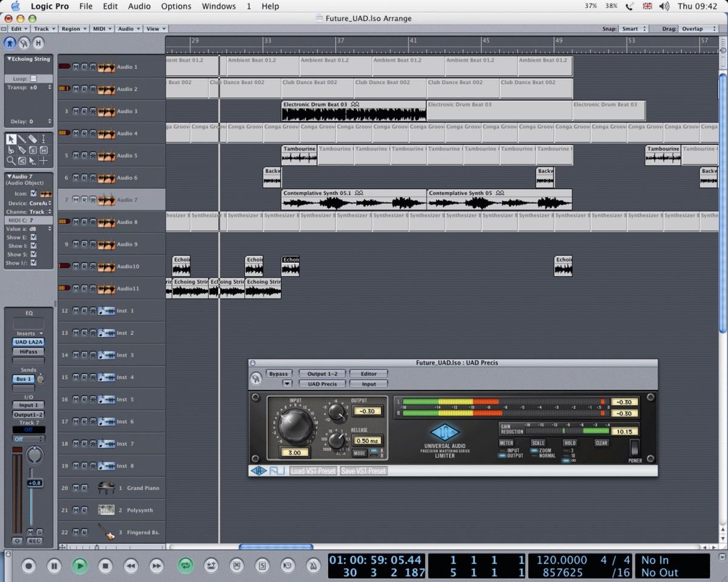Mute the Grand Piano track

pos(76,488)
